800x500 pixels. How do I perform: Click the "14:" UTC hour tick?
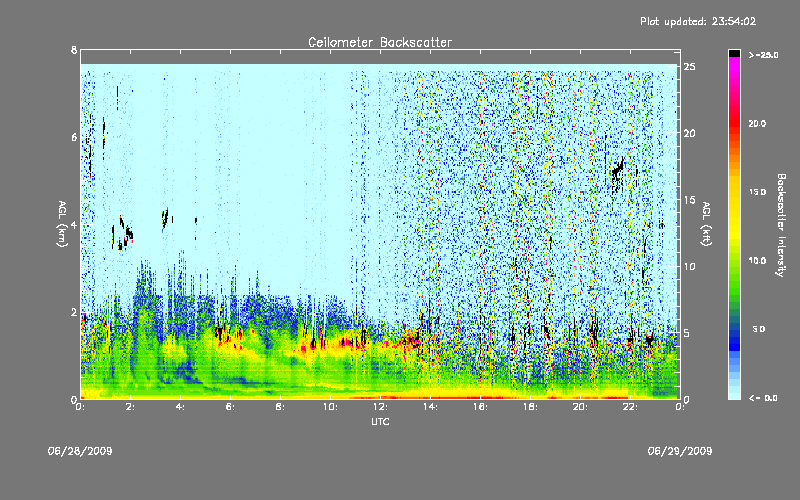coord(430,407)
